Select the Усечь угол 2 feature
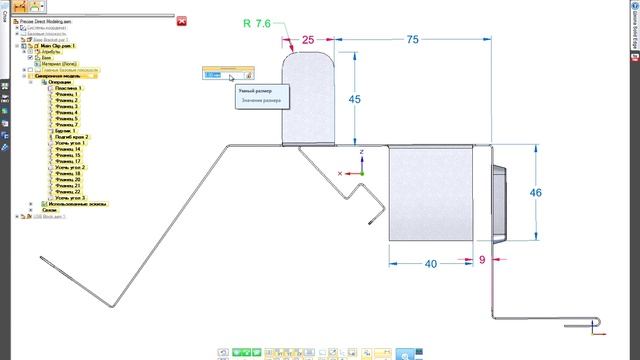 (x=70, y=167)
